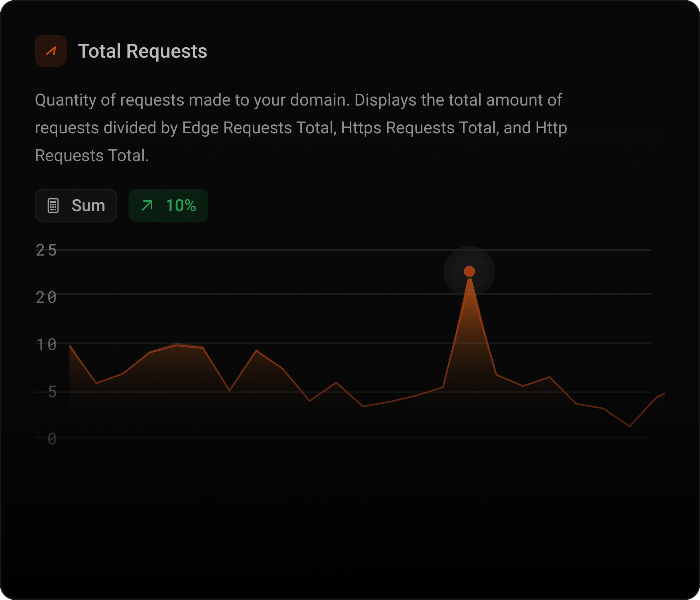This screenshot has width=700, height=600.
Task: Toggle the 10% percentage change display
Action: (168, 206)
